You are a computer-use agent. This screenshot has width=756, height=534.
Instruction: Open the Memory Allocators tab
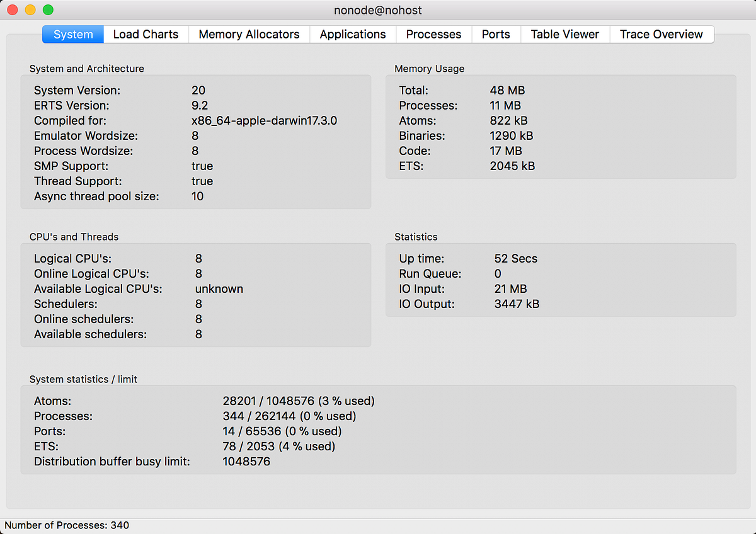249,34
